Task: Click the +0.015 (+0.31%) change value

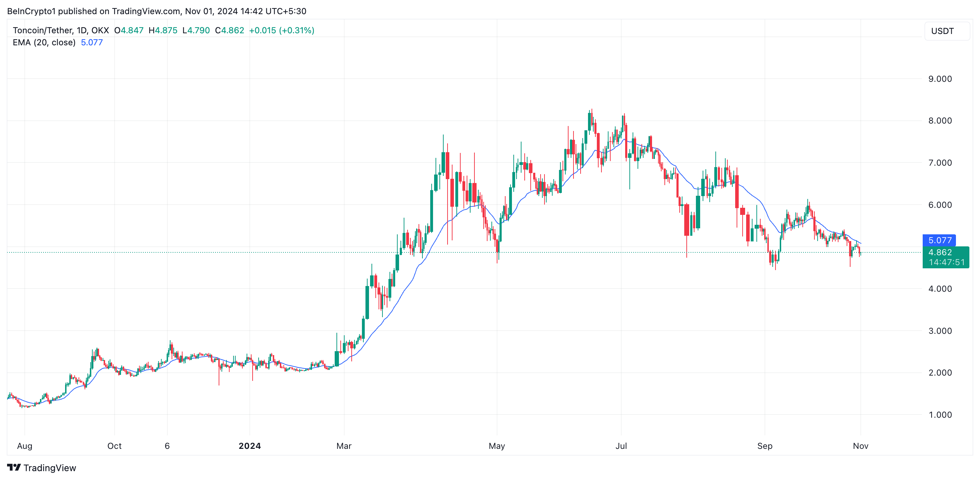Action: click(282, 30)
